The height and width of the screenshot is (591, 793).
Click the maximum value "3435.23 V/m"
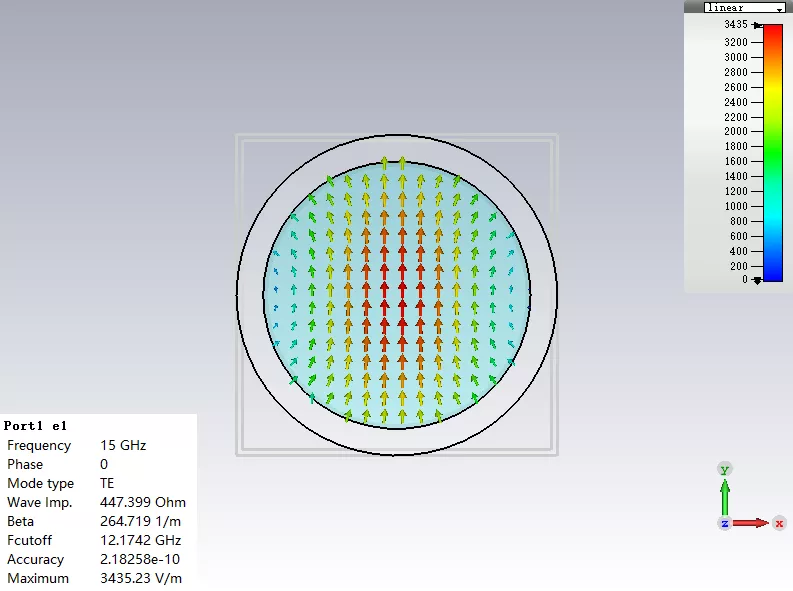(x=141, y=578)
